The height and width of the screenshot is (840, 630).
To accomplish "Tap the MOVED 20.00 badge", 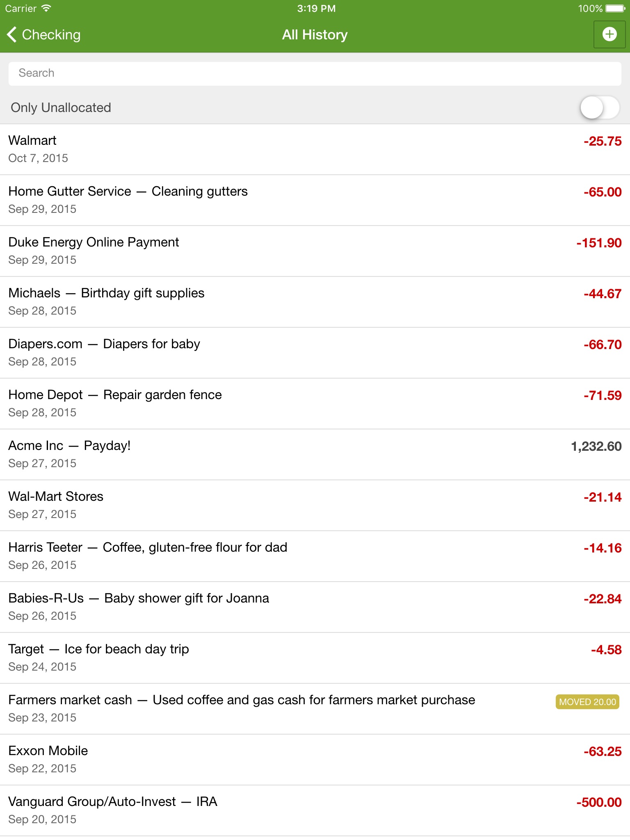I will click(587, 702).
